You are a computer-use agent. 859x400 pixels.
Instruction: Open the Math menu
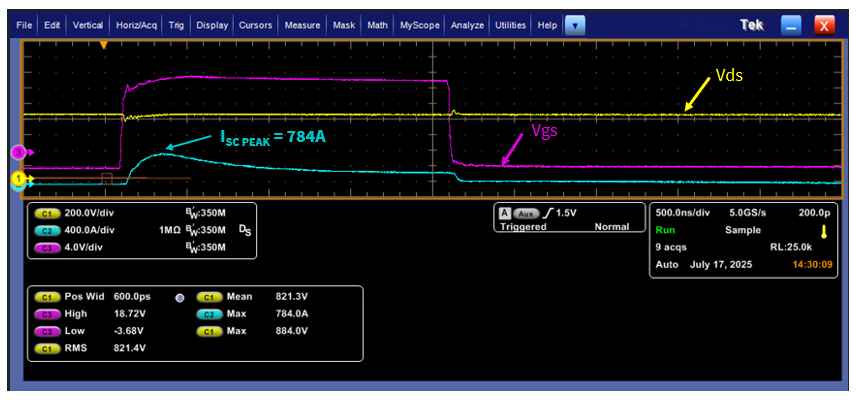[x=377, y=25]
